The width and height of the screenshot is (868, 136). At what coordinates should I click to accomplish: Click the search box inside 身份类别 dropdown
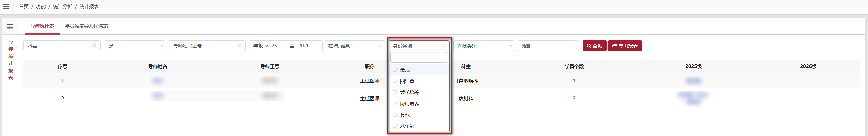(x=419, y=57)
